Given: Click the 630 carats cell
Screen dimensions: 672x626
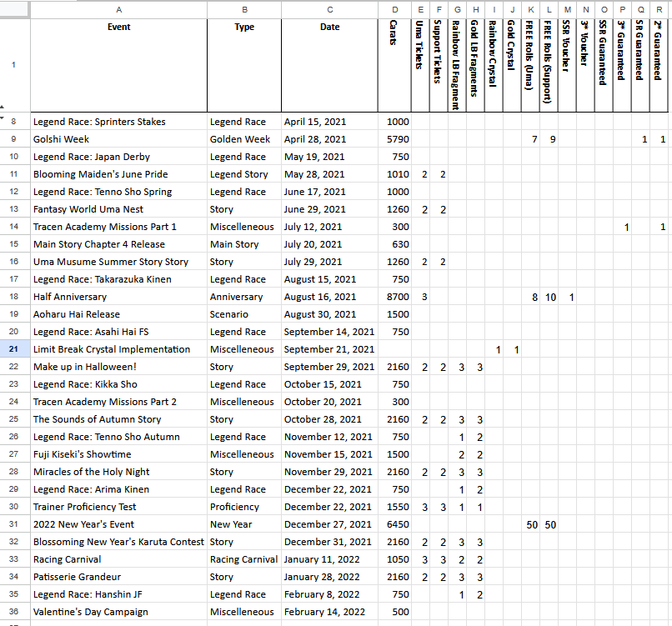Looking at the screenshot, I should coord(394,244).
